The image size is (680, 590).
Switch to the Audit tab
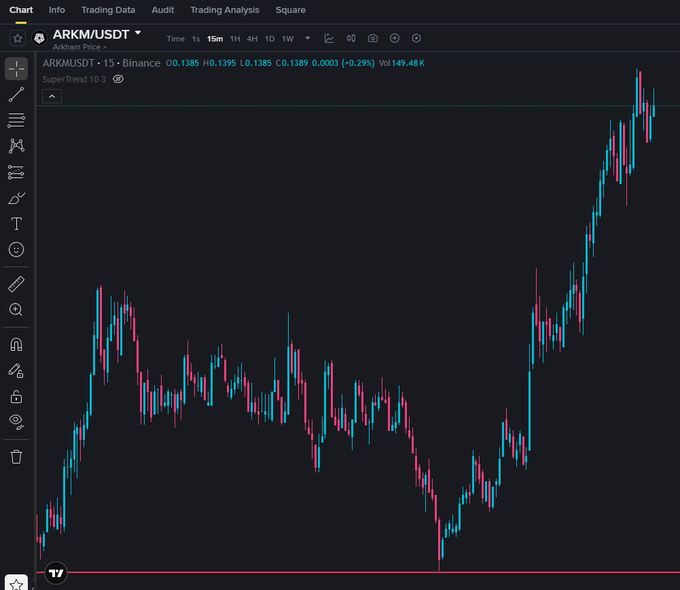point(163,10)
